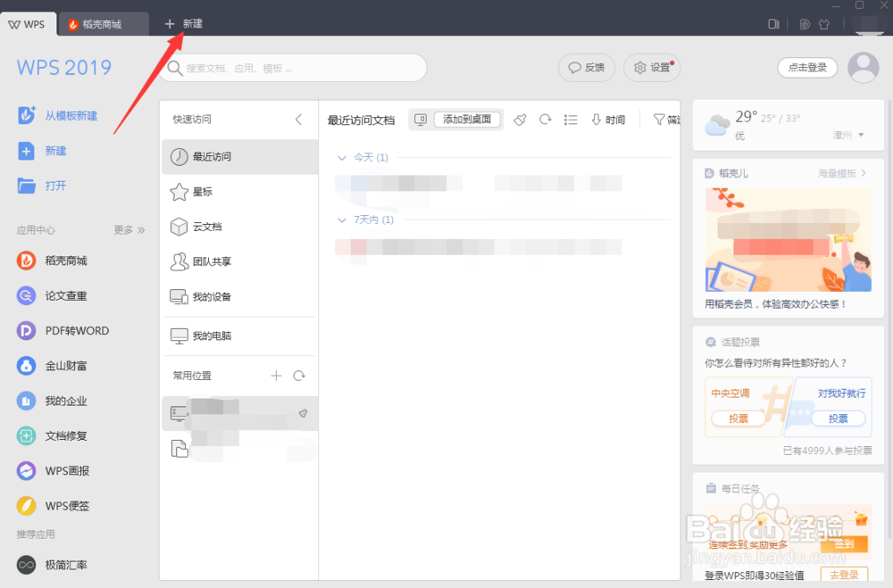Select the second item under 常用位置

239,449
